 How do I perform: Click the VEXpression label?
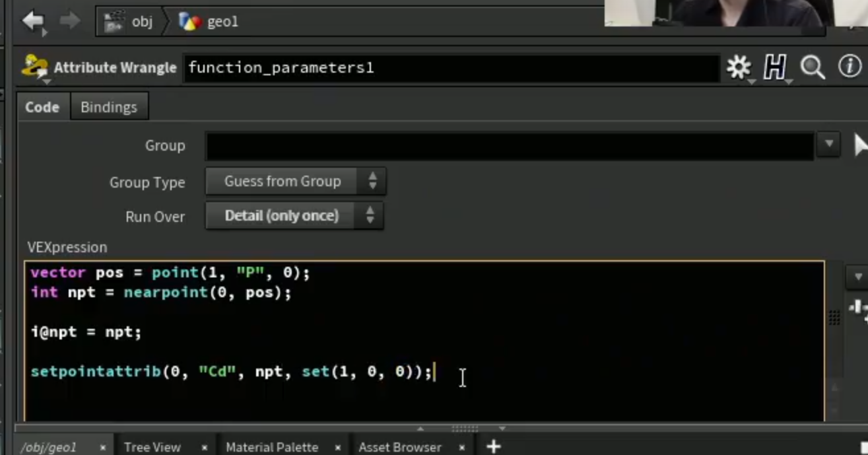[x=67, y=247]
